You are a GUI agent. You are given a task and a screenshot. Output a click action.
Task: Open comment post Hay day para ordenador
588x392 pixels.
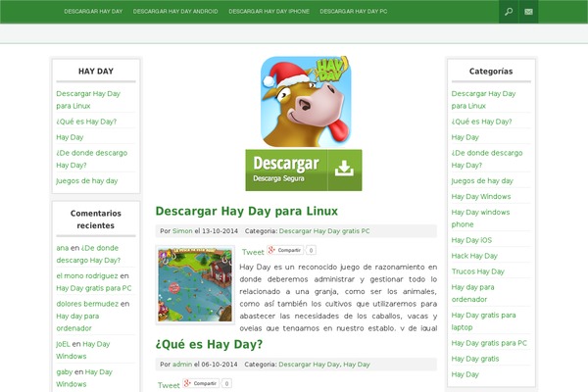tap(77, 322)
